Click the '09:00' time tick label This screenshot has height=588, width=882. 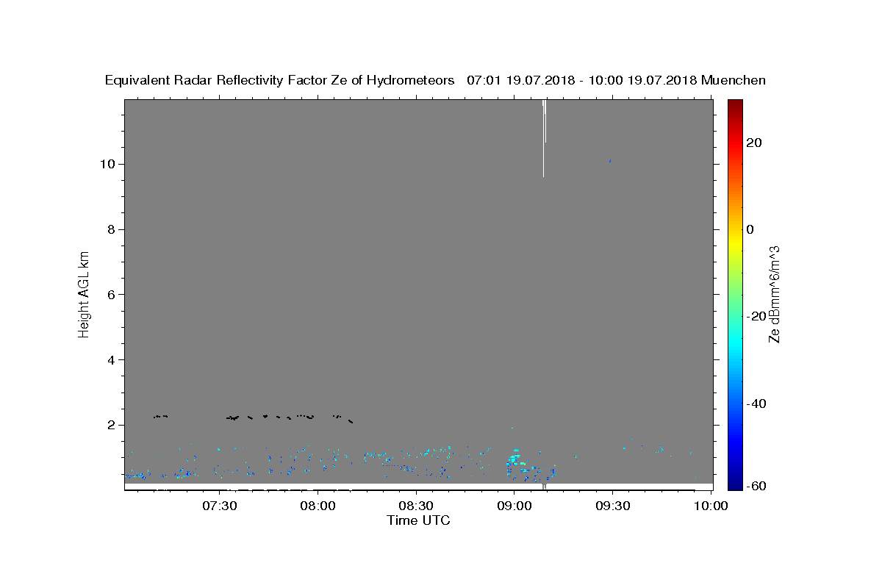coord(514,506)
